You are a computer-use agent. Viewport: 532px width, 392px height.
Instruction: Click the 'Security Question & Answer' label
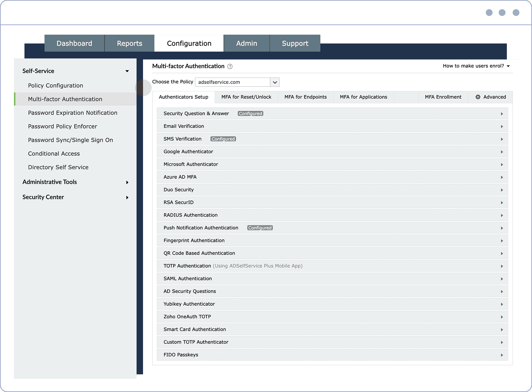click(x=196, y=113)
